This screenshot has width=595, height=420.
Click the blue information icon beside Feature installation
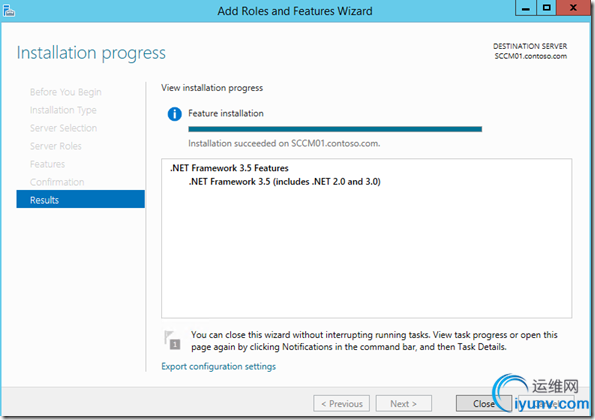click(175, 113)
